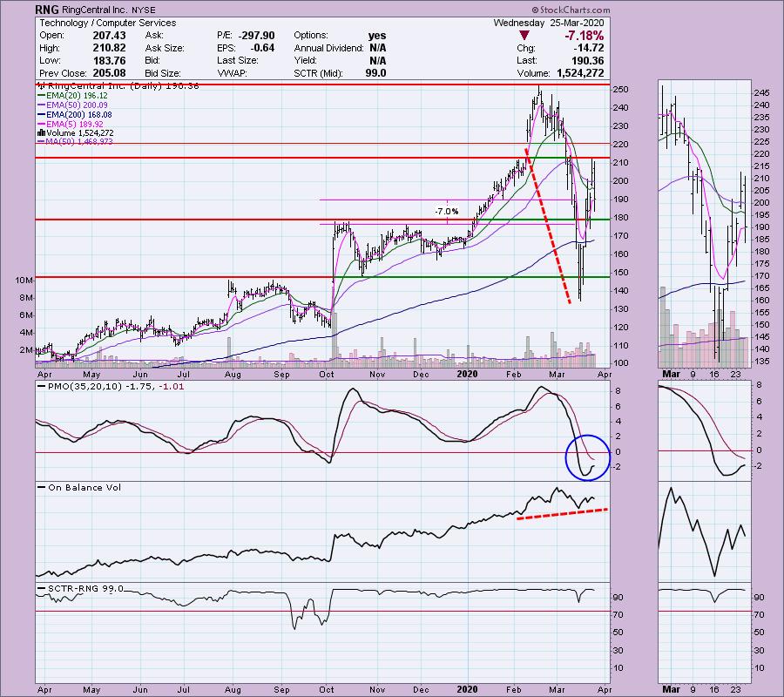Click the EMA(200) 168.08 legend entry

(x=74, y=114)
